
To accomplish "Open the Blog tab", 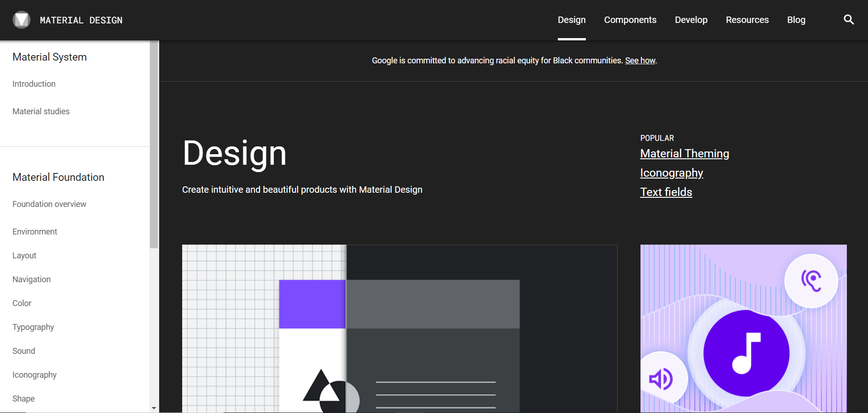I will coord(796,20).
